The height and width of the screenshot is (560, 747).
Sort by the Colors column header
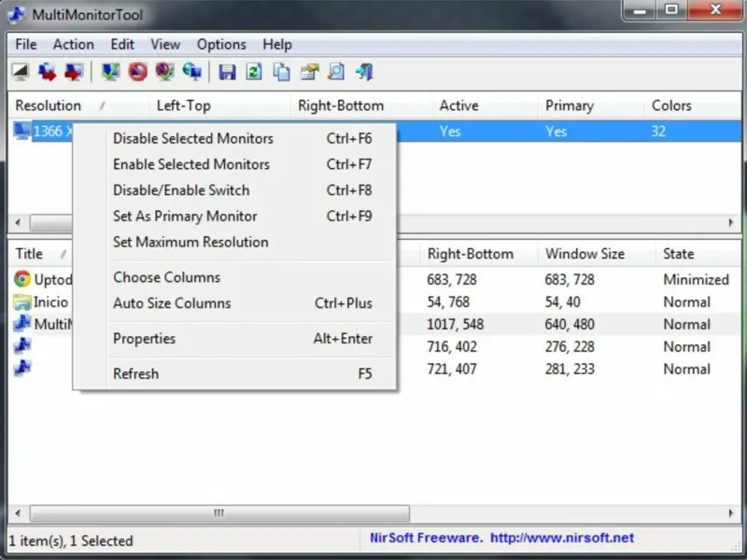(692, 105)
